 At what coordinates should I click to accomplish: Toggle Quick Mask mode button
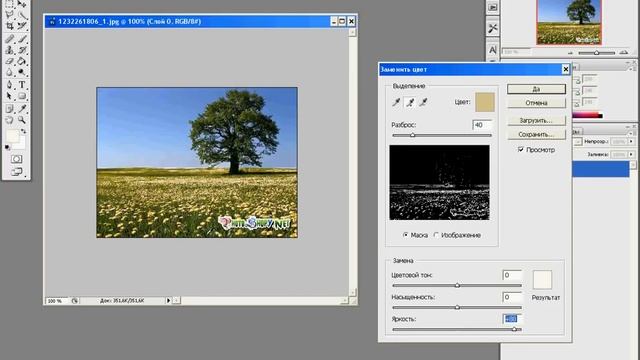pos(16,159)
